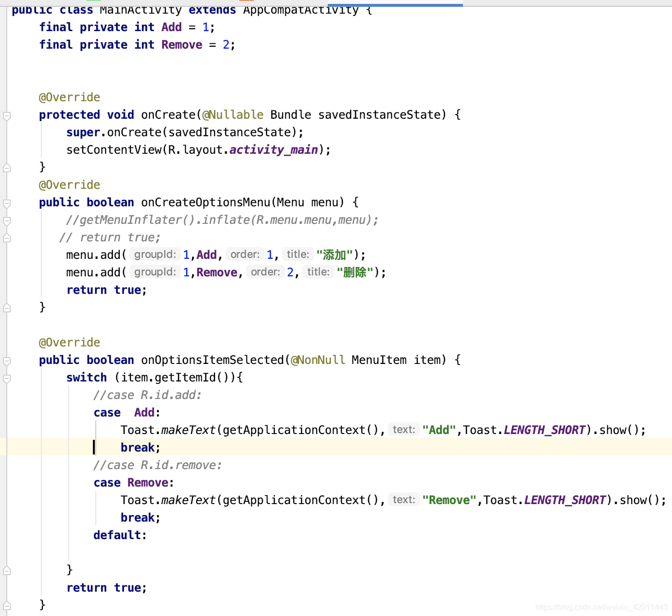Click the "添加" string literal
672x616 pixels.
[335, 255]
